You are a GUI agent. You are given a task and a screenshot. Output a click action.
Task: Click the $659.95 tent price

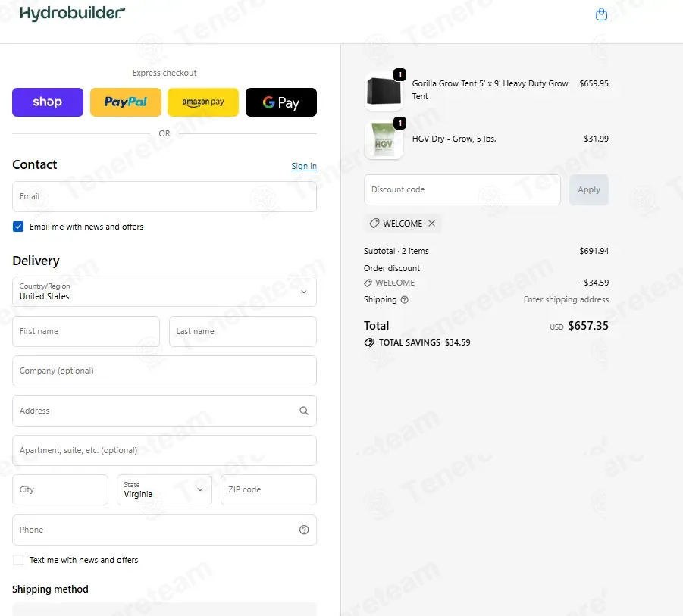pos(594,83)
